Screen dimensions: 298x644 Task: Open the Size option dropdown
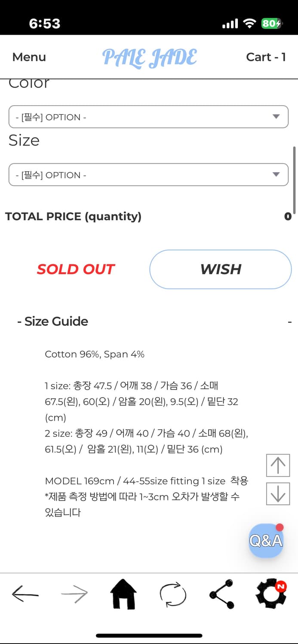point(148,175)
